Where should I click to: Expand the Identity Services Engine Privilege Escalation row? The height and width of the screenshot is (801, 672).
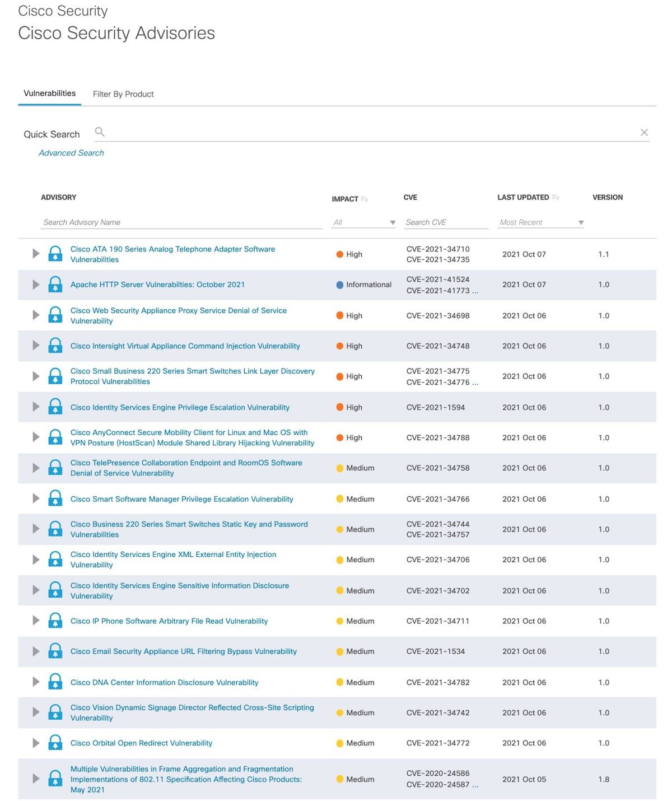pyautogui.click(x=36, y=407)
